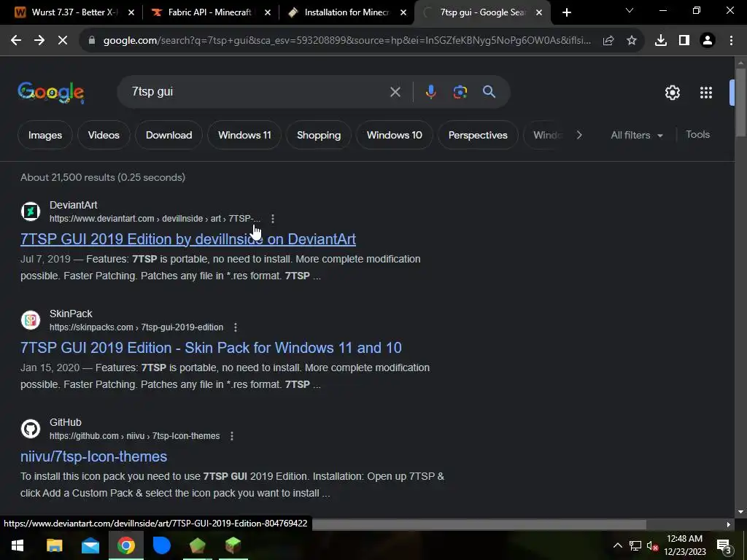Open 7TSP GUI 2019 Edition DeviantArt link
The height and width of the screenshot is (560, 747).
[x=188, y=239]
